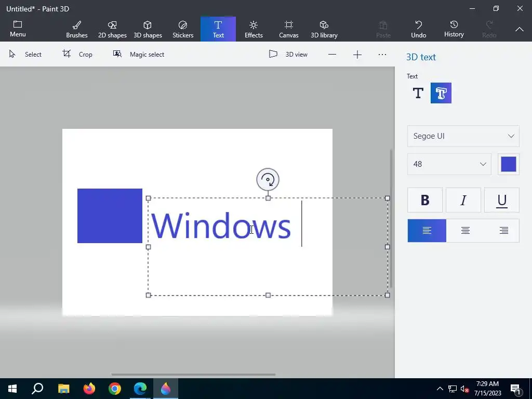This screenshot has height=399, width=532.
Task: Toggle underline formatting
Action: [502, 200]
